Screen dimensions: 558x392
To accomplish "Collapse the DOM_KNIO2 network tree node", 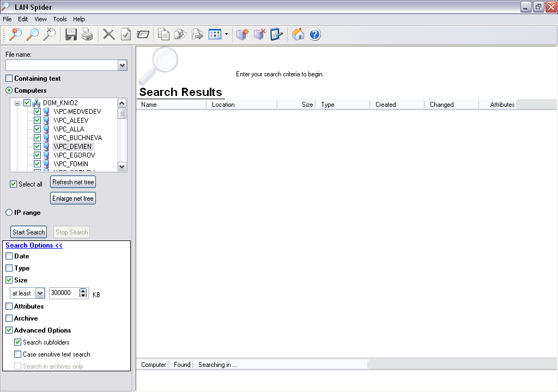I will click(17, 103).
